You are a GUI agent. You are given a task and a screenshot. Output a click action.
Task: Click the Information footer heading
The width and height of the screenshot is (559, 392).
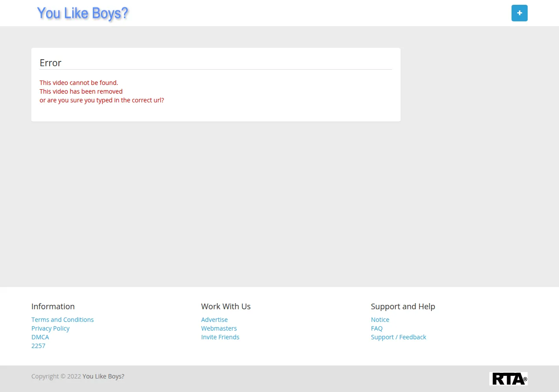53,306
